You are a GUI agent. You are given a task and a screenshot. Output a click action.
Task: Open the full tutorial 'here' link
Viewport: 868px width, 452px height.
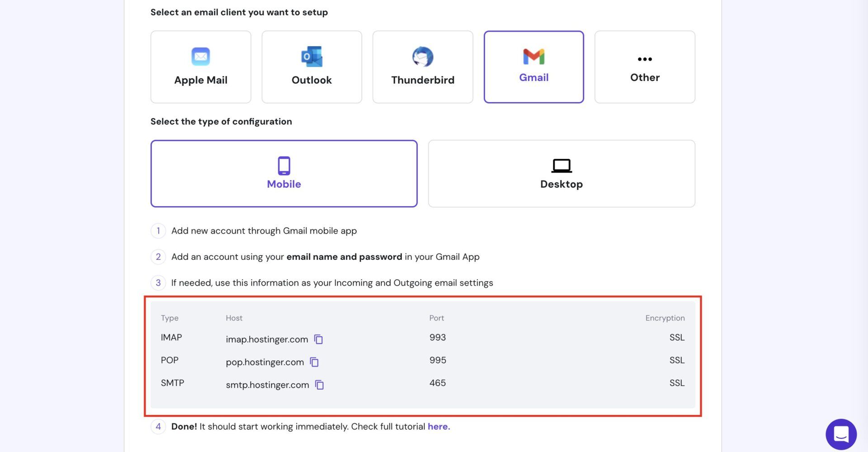click(439, 426)
